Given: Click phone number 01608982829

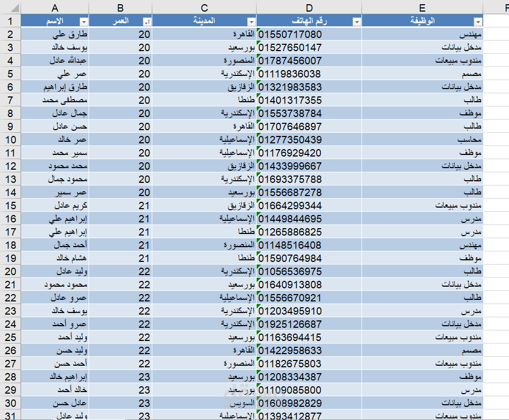Looking at the screenshot, I should [309, 403].
